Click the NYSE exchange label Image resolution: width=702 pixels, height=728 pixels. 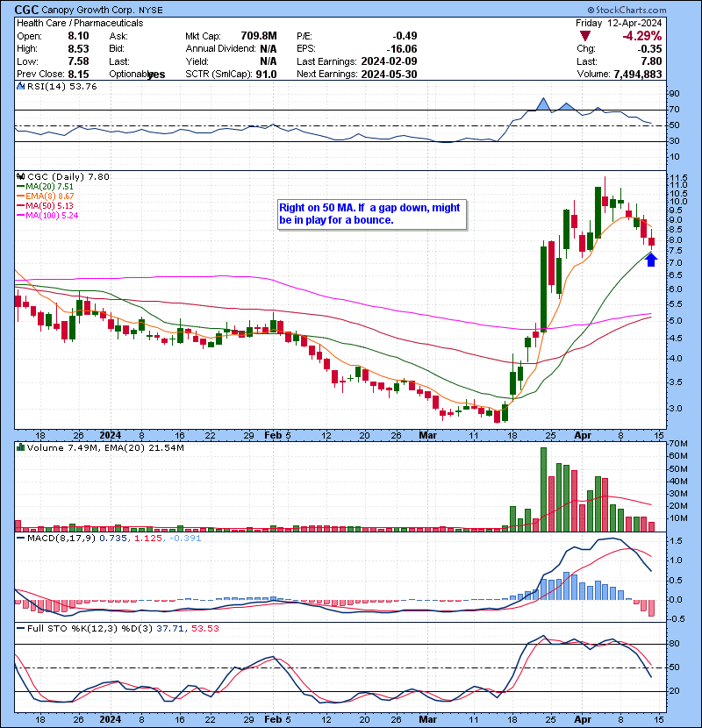tap(151, 11)
